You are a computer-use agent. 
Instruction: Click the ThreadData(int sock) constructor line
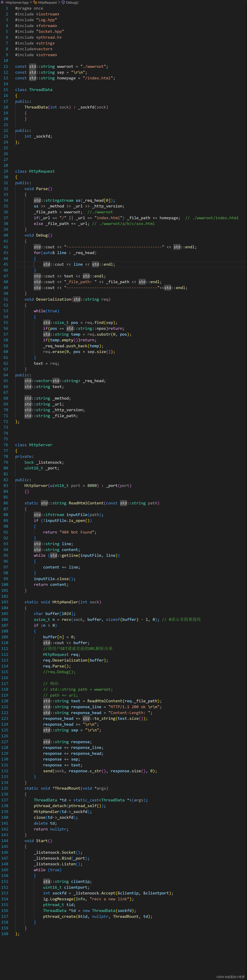coord(66,107)
